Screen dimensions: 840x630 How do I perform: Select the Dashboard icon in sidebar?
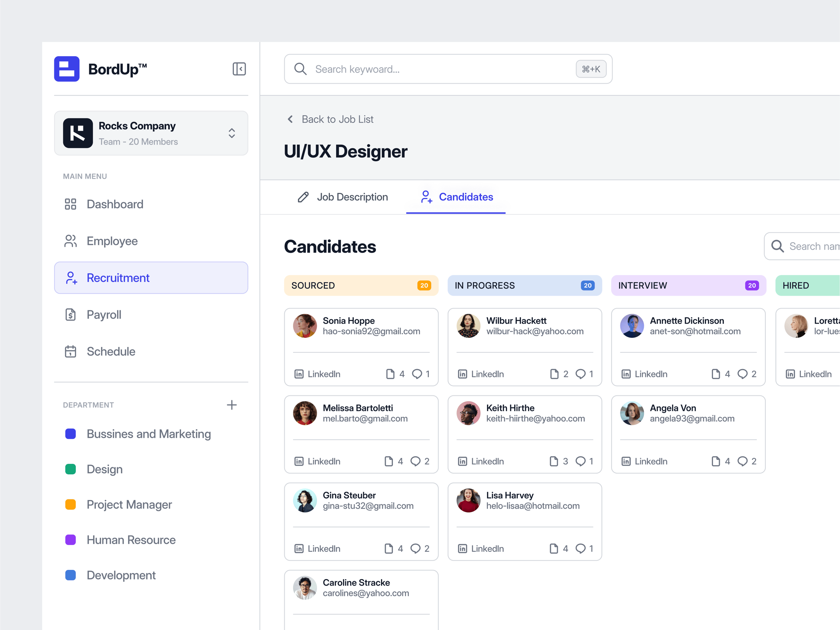(x=71, y=204)
